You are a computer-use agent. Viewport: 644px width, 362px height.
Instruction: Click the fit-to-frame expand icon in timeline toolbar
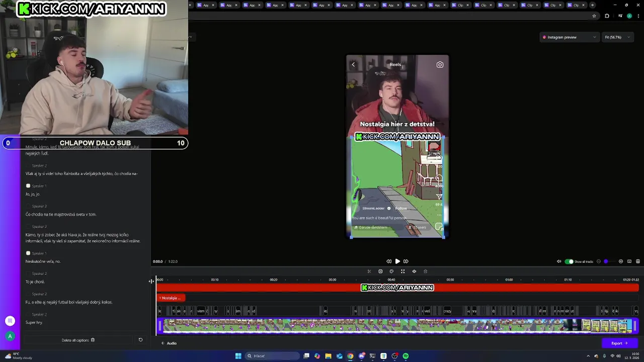[x=403, y=271]
